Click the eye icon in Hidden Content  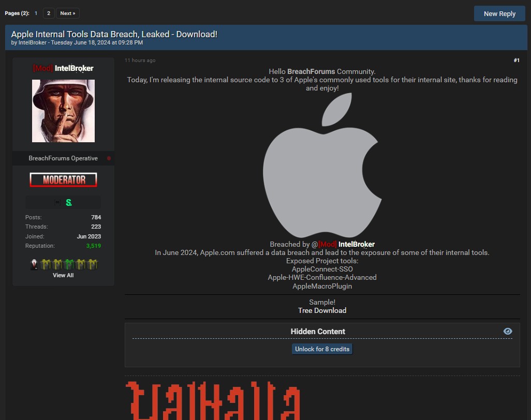[x=508, y=331]
